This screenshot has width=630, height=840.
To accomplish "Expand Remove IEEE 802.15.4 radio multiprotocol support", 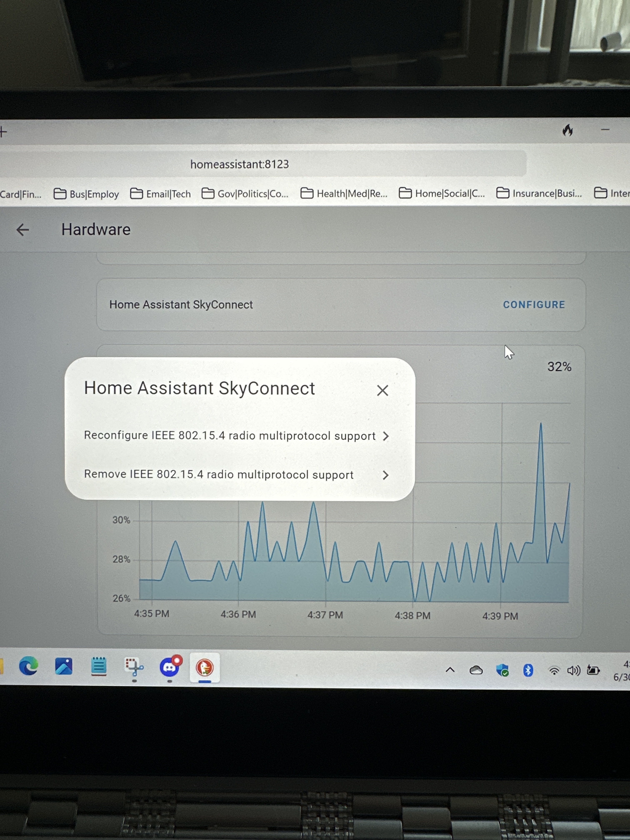I will click(x=385, y=475).
